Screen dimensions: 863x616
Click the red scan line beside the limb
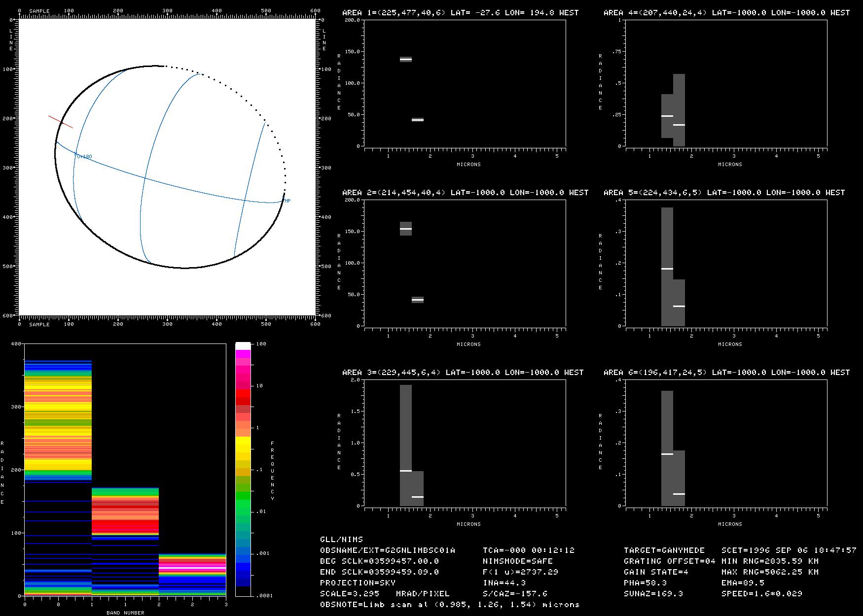click(x=61, y=122)
